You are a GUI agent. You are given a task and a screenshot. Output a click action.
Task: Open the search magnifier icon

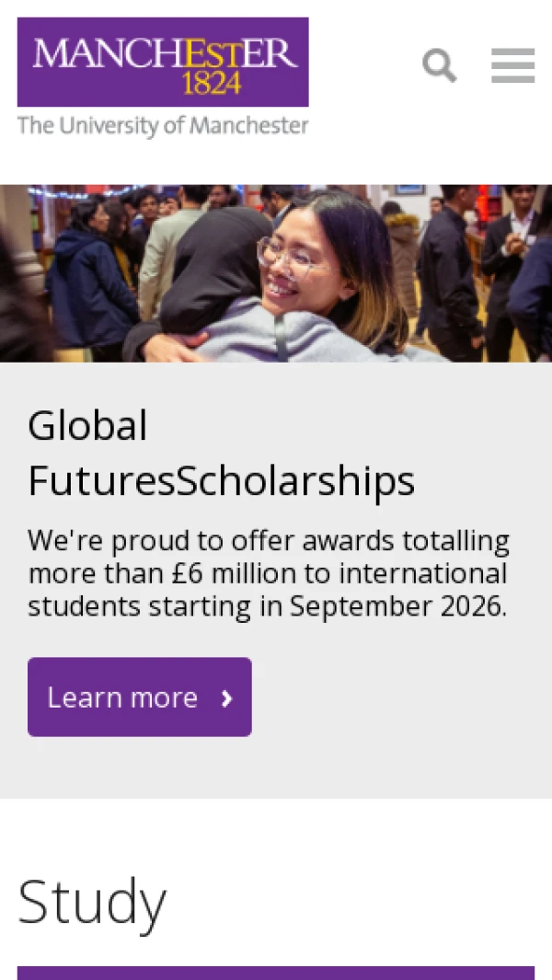(x=439, y=65)
